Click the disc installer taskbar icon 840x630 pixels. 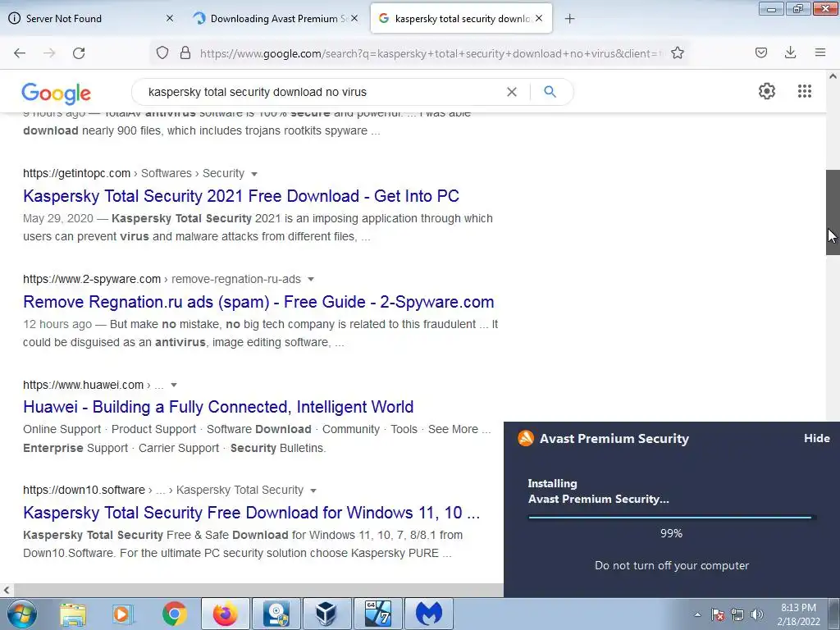point(276,614)
